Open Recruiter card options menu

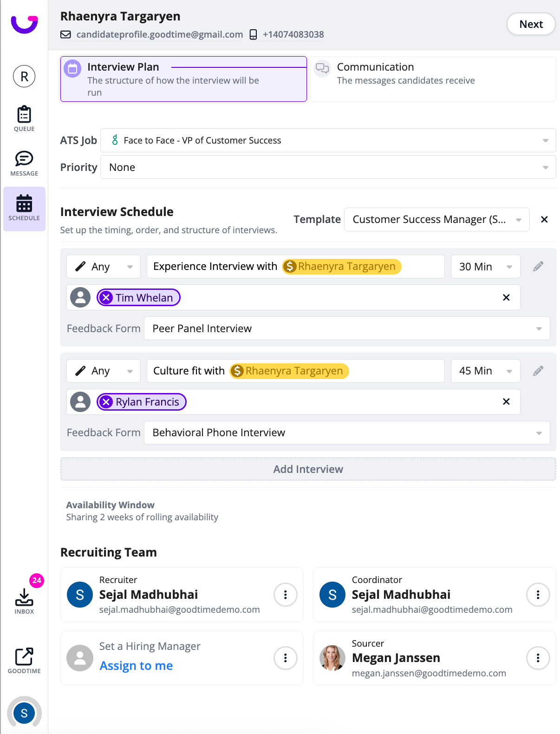click(x=285, y=595)
